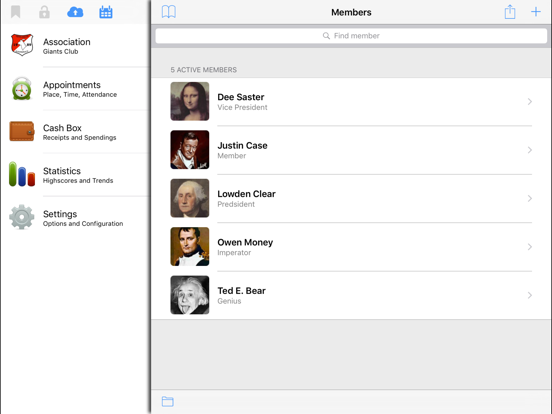Click Lowden Clear's portrait photo

[x=190, y=198]
